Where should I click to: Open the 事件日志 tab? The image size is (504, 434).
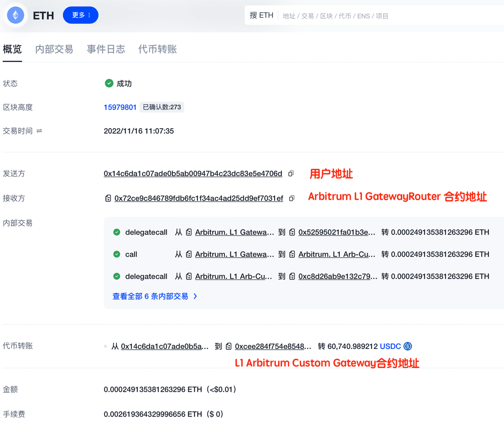coord(106,49)
